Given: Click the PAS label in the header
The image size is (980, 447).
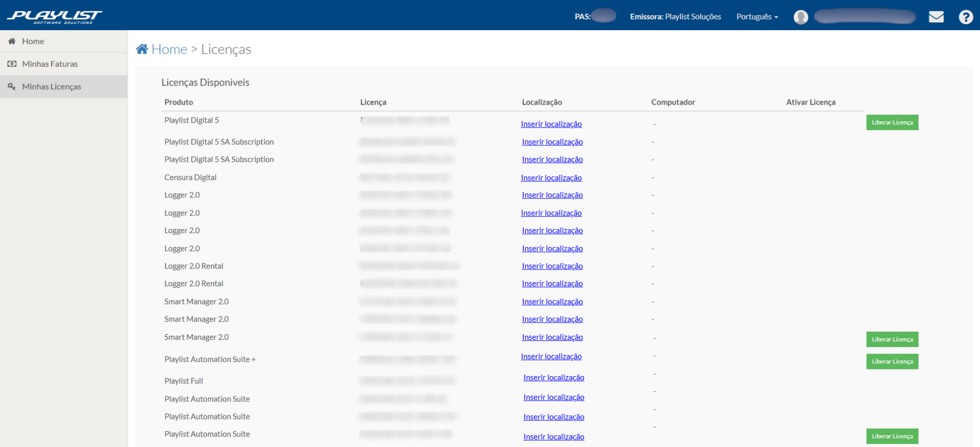Looking at the screenshot, I should pos(583,17).
